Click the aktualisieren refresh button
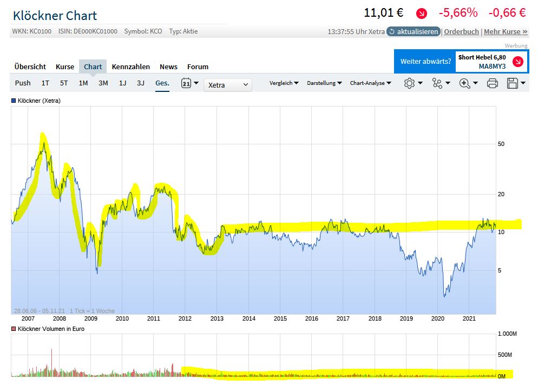The width and height of the screenshot is (538, 392). (414, 31)
